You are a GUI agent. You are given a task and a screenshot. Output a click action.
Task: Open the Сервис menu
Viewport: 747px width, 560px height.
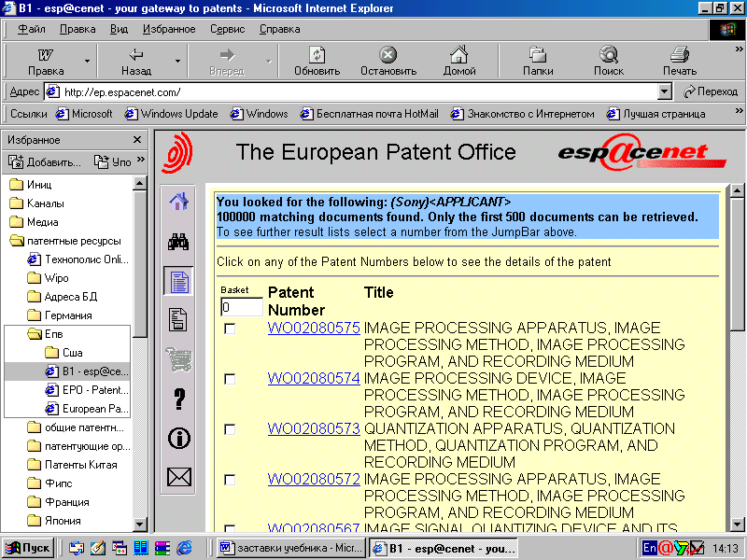(227, 29)
